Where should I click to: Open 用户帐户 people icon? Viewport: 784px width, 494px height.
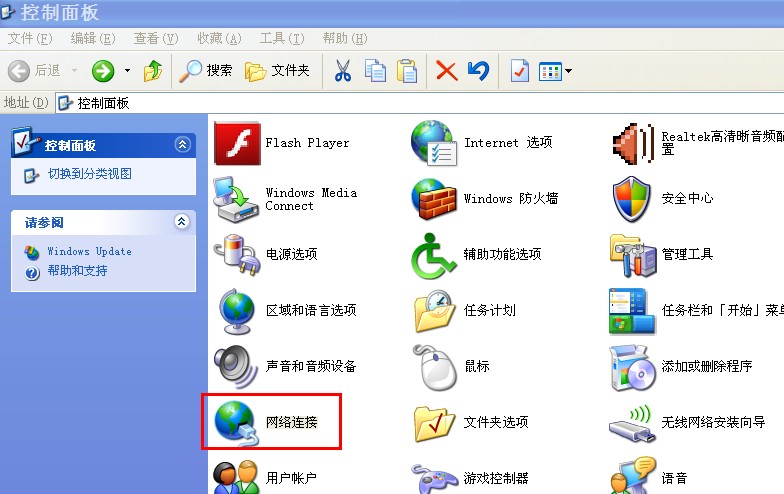(236, 477)
